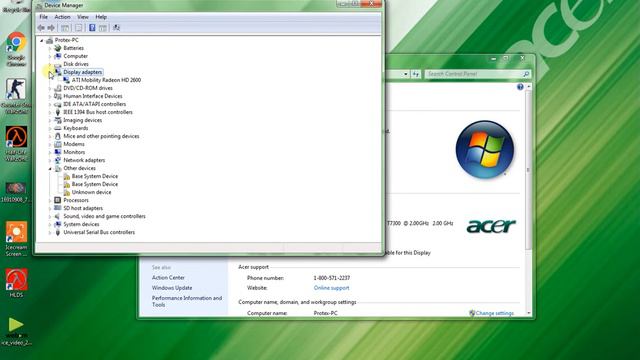
Task: Select ATI Mobility Radeon HD 2600 entry
Action: point(106,80)
